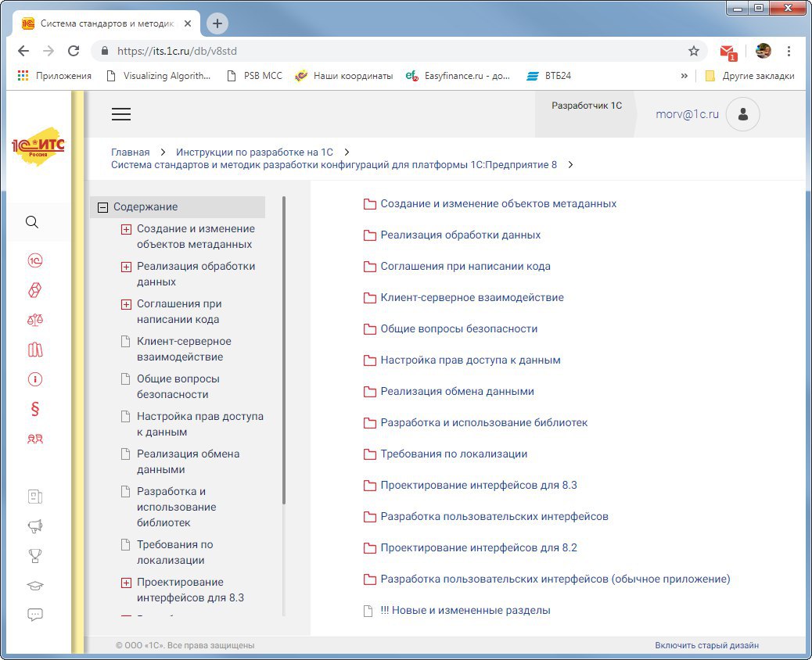The width and height of the screenshot is (812, 660).
Task: Open the search magnifier in sidebar
Action: [32, 222]
